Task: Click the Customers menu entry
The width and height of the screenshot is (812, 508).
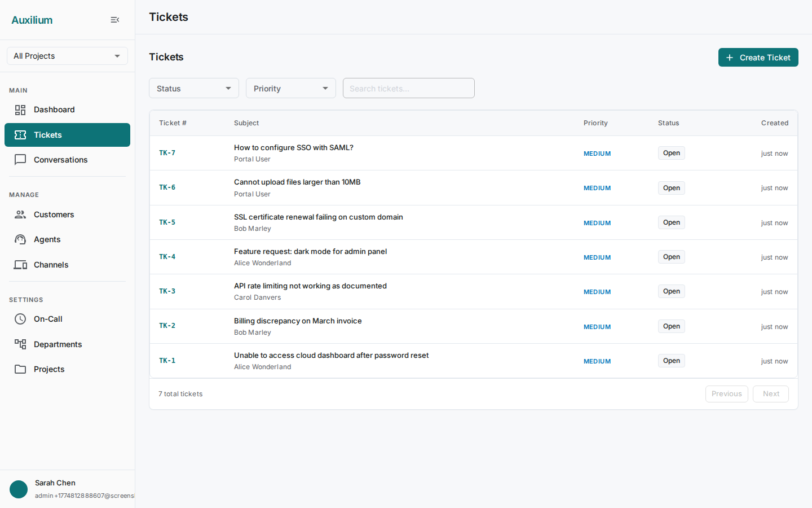Action: pyautogui.click(x=54, y=214)
